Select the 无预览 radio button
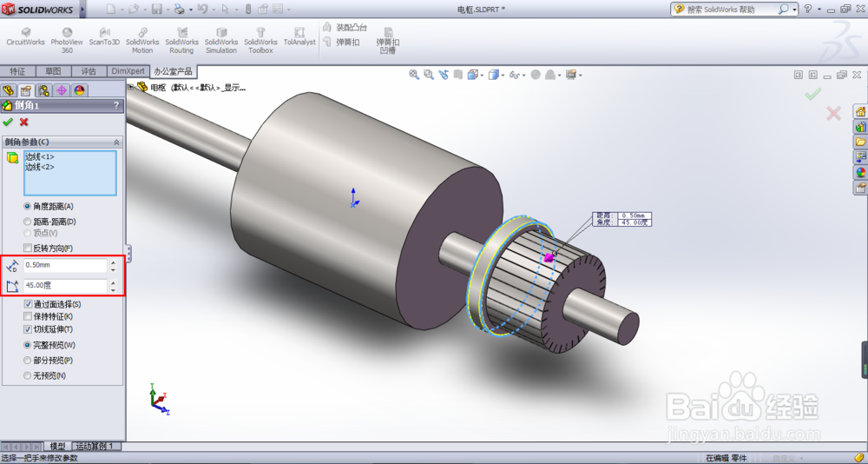 tap(27, 375)
